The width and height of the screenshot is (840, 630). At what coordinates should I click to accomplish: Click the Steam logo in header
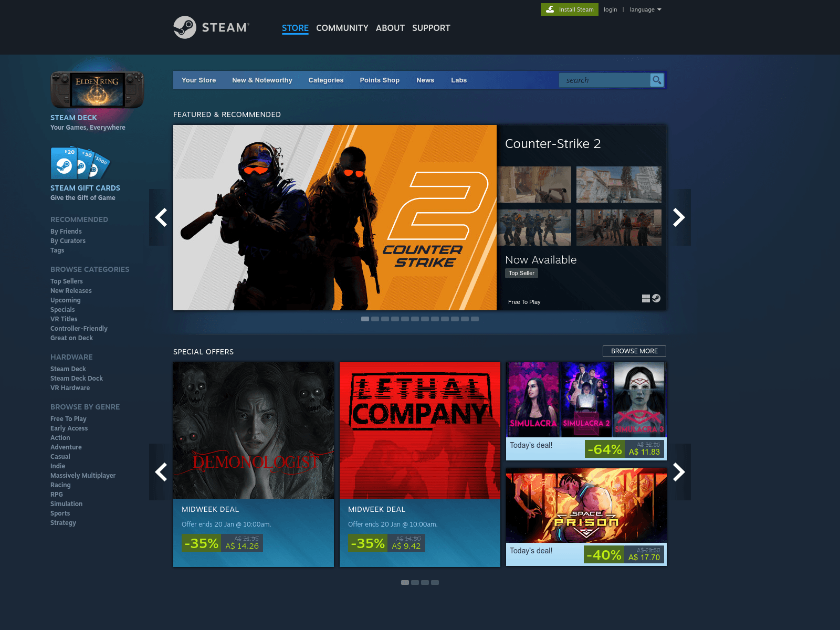[211, 27]
